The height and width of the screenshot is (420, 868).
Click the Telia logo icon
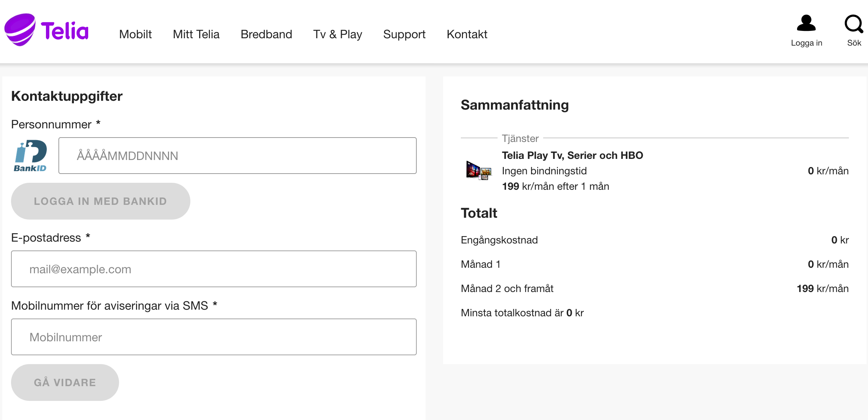click(20, 30)
